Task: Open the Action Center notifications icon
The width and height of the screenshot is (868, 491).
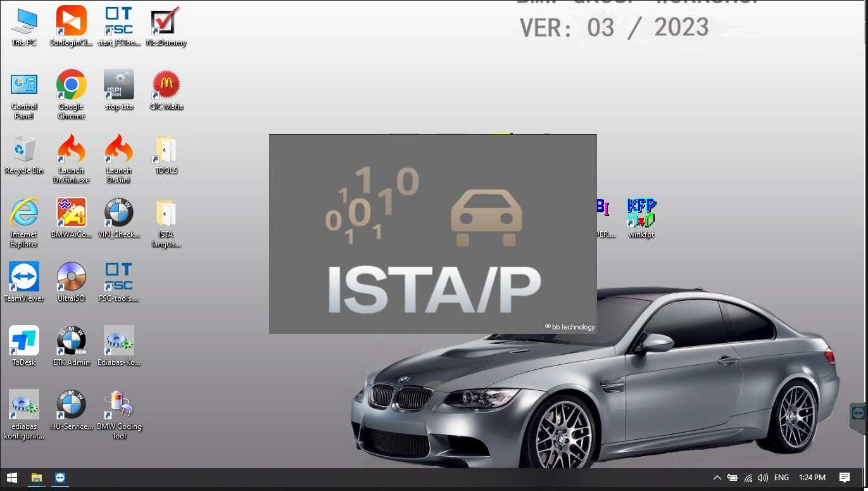Action: click(x=845, y=478)
